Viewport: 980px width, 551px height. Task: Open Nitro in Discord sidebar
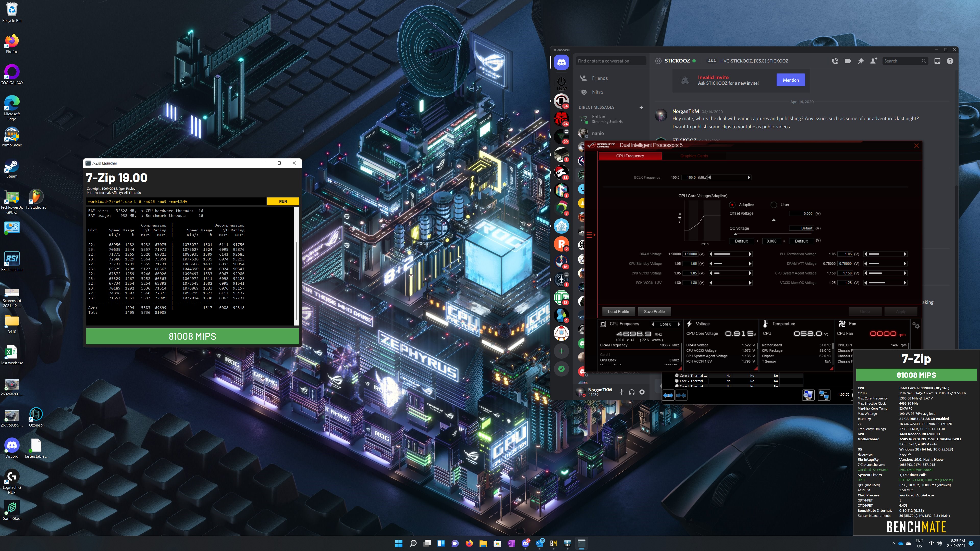[x=611, y=92]
